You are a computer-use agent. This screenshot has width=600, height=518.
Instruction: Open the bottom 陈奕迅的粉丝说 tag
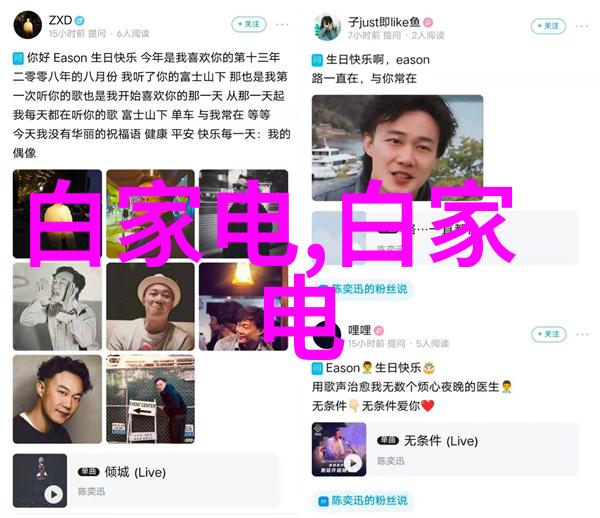point(364,500)
